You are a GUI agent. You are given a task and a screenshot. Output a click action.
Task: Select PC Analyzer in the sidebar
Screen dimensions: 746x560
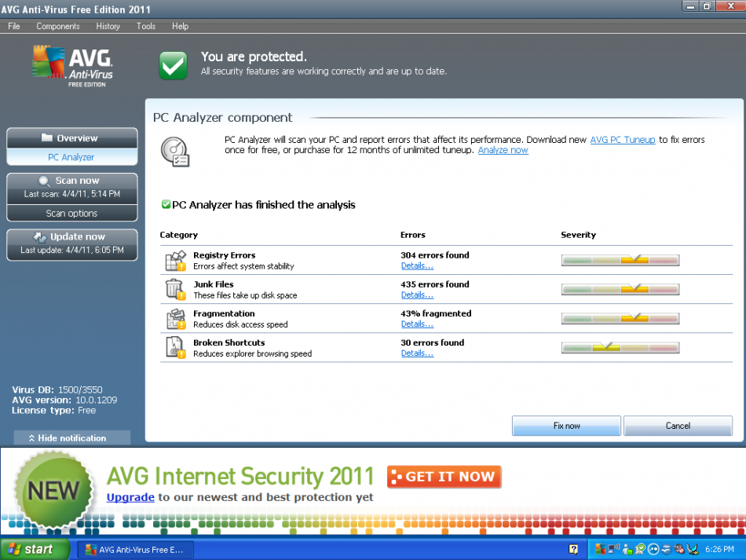[71, 157]
